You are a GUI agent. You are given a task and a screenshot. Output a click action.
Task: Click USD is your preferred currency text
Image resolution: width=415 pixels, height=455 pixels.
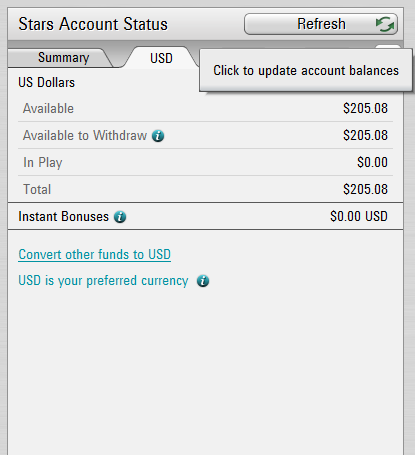[x=103, y=281]
